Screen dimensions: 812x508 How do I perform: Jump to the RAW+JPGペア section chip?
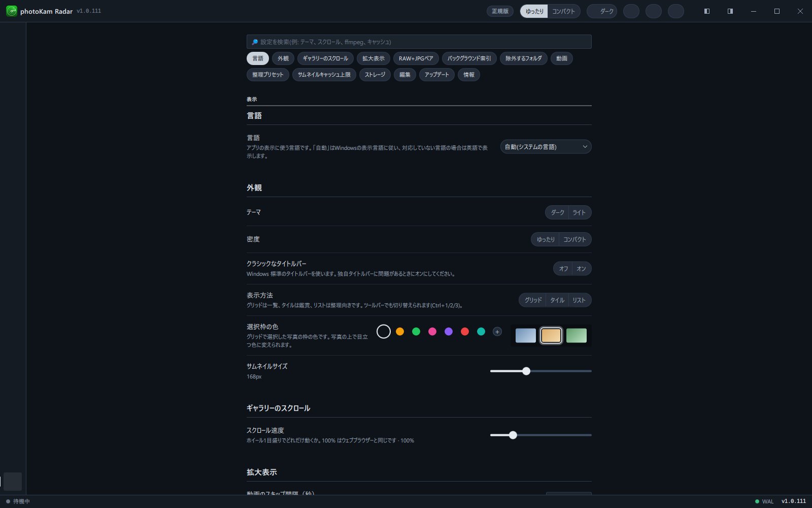coord(416,58)
